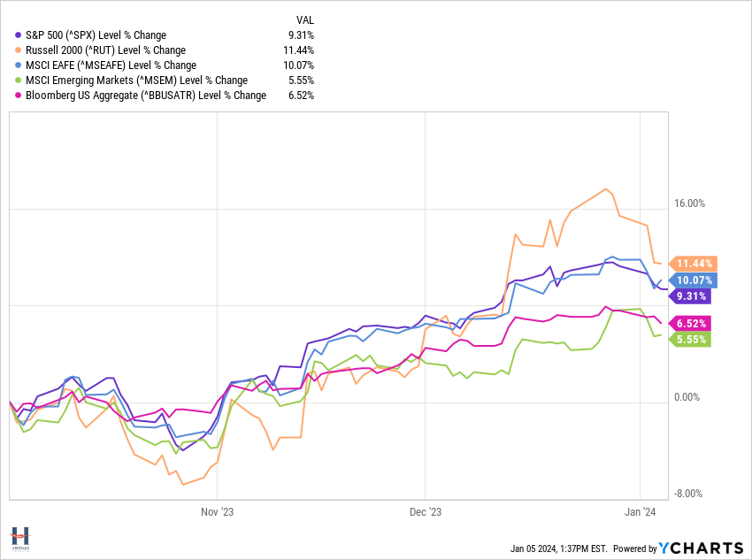The height and width of the screenshot is (560, 752).
Task: Click the pink 6.52% end-value flag
Action: click(x=690, y=323)
